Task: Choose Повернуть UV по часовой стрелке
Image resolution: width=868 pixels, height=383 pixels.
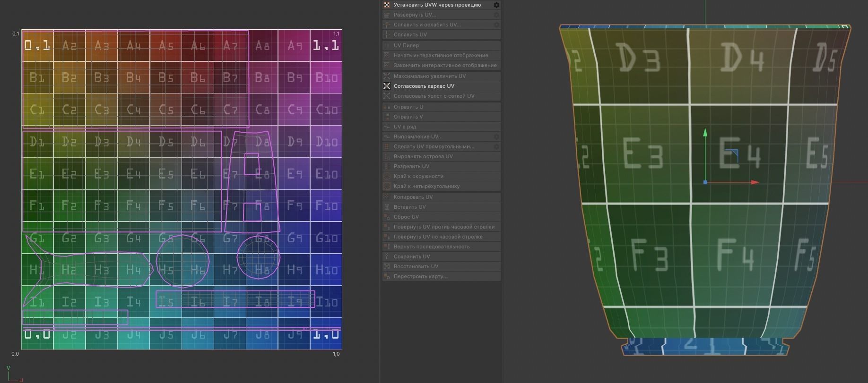Action: coord(442,237)
